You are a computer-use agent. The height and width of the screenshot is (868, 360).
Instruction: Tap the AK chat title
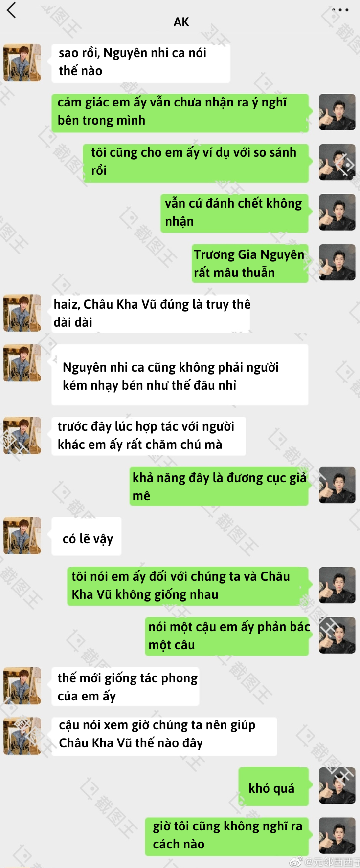(x=181, y=22)
